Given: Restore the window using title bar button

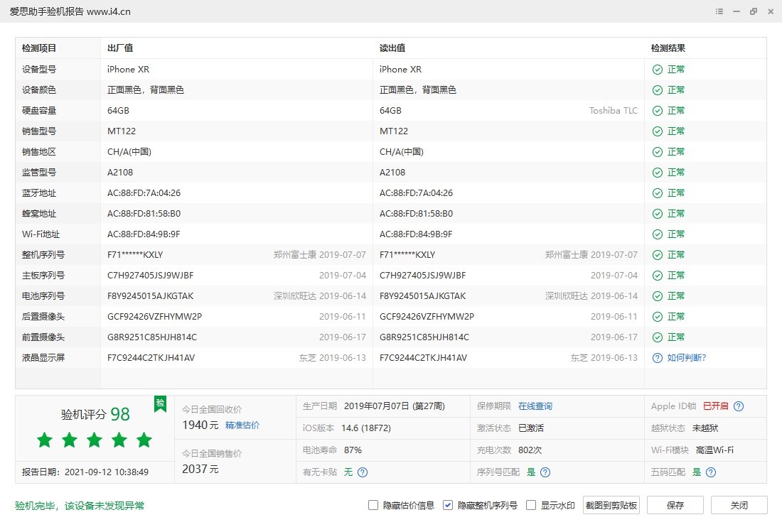Looking at the screenshot, I should coord(754,12).
